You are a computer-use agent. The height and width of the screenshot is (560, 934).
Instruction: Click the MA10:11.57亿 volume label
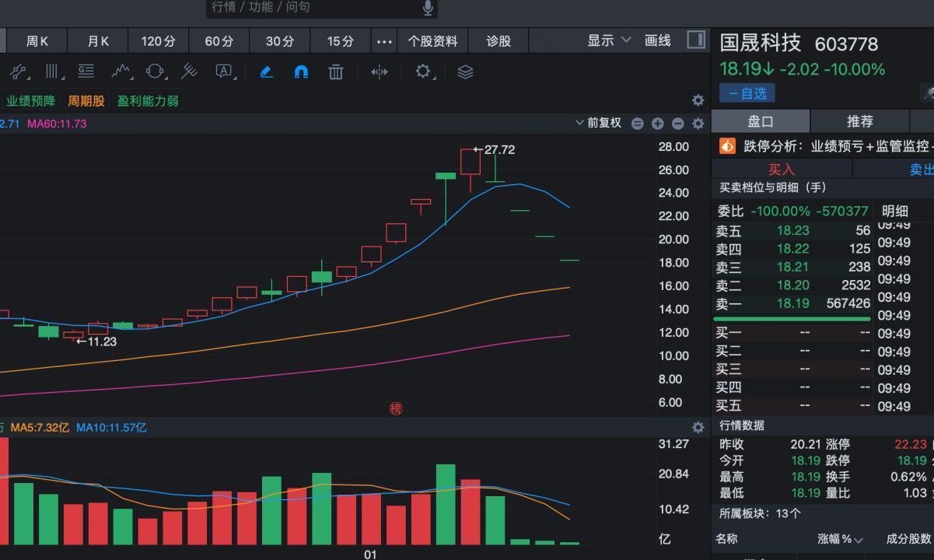coord(111,428)
